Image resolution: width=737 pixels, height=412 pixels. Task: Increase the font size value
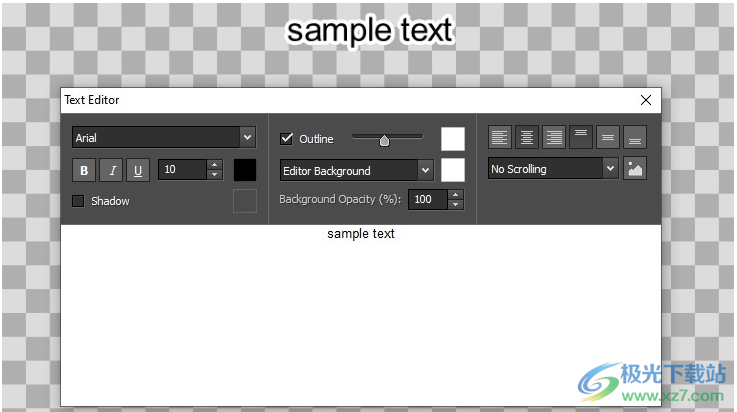tap(214, 165)
